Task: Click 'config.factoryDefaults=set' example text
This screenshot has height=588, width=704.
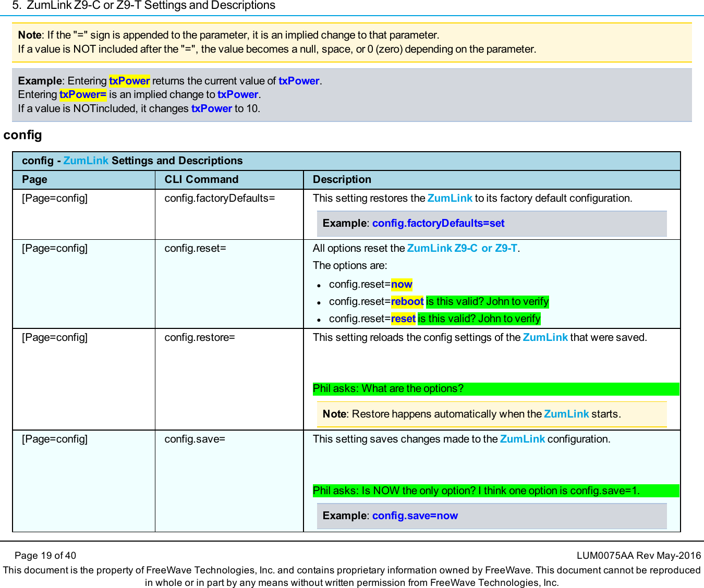Action: point(438,223)
